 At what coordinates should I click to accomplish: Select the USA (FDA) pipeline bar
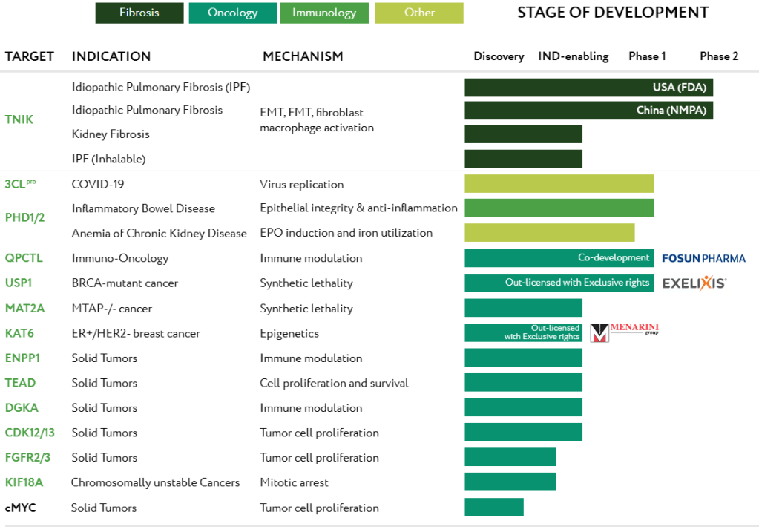[588, 87]
